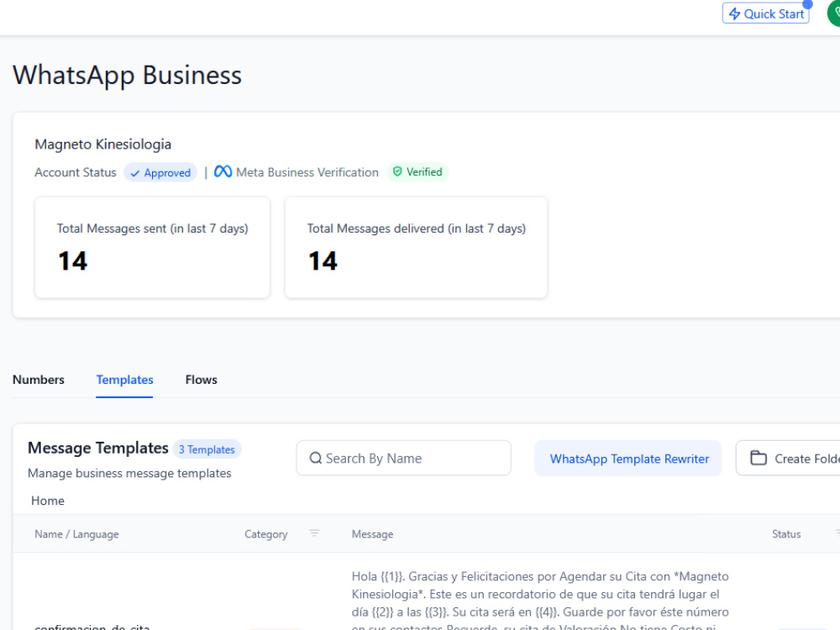Click the Home breadcrumb link

[48, 501]
